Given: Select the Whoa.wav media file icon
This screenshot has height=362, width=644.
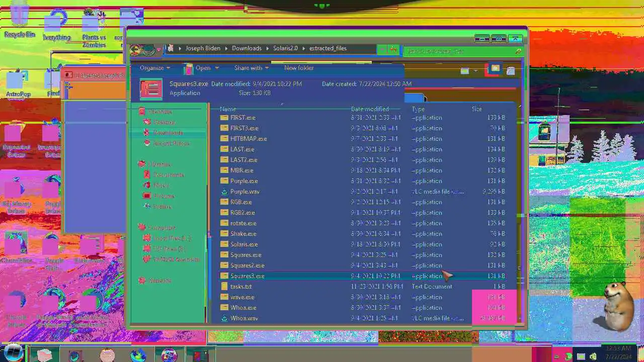Looking at the screenshot, I should pos(224,318).
